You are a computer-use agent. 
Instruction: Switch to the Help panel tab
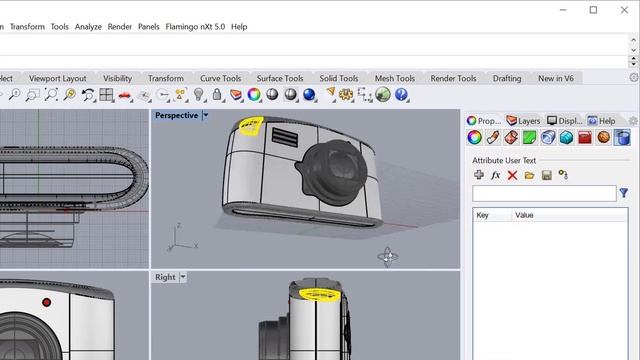coord(601,121)
